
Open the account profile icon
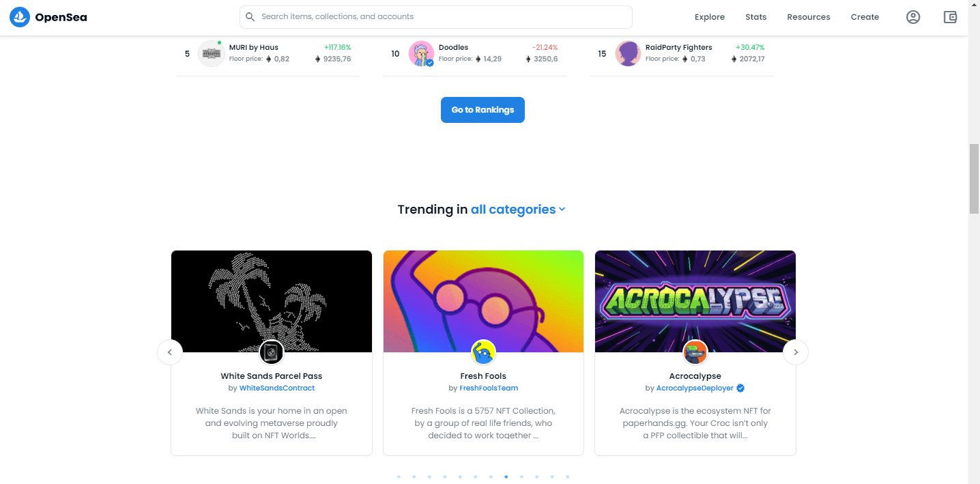913,17
